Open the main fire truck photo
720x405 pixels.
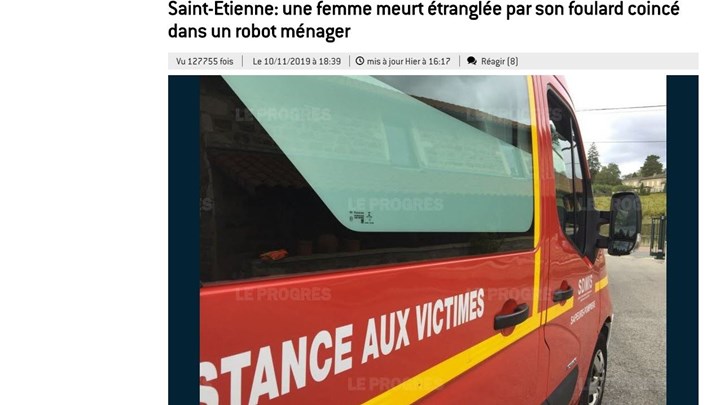pyautogui.click(x=433, y=240)
